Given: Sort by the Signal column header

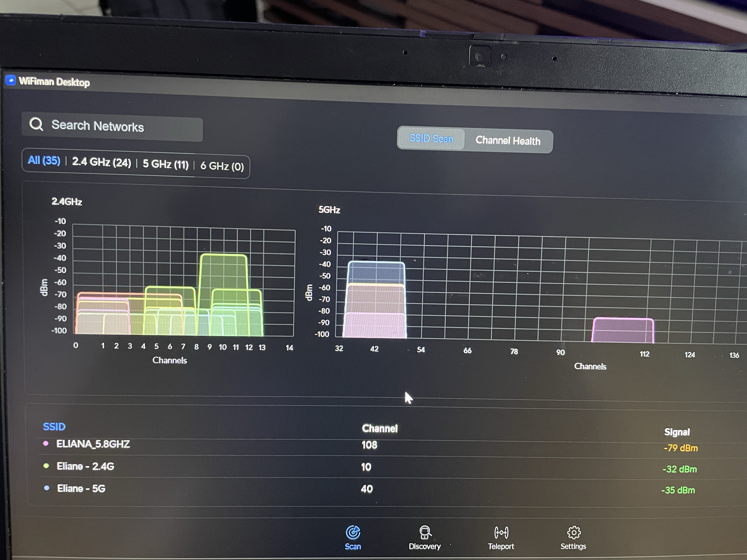Looking at the screenshot, I should [677, 432].
